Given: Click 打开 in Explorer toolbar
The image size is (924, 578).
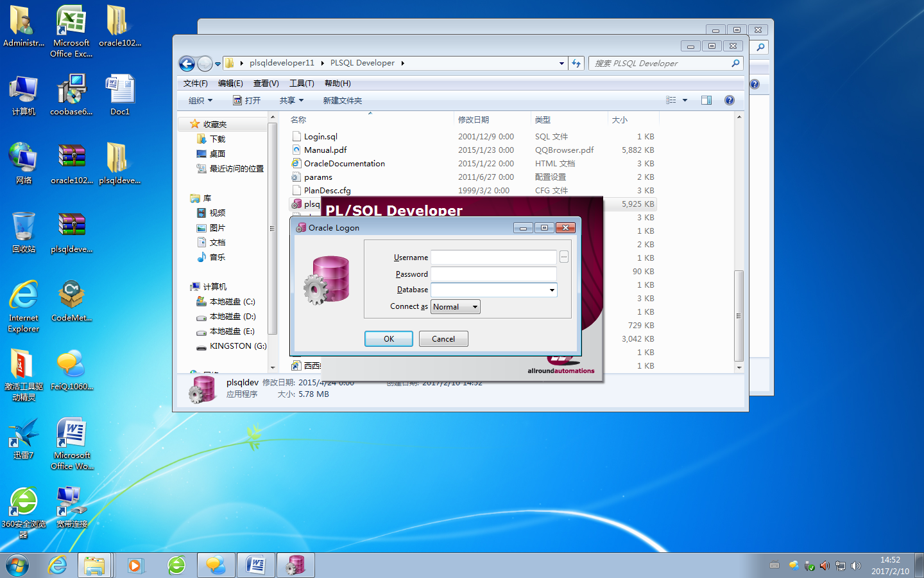Looking at the screenshot, I should coord(247,101).
